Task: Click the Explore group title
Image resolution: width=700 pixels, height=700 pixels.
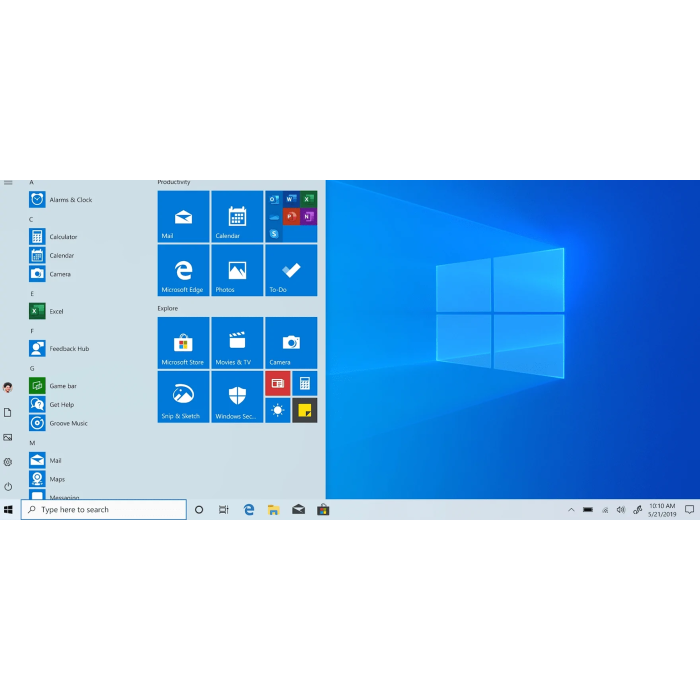Action: click(167, 308)
